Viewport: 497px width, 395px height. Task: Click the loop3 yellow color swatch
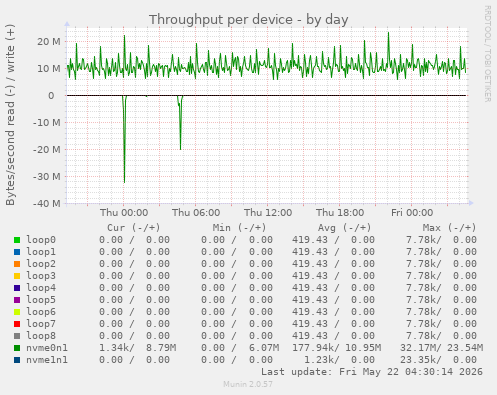17,276
